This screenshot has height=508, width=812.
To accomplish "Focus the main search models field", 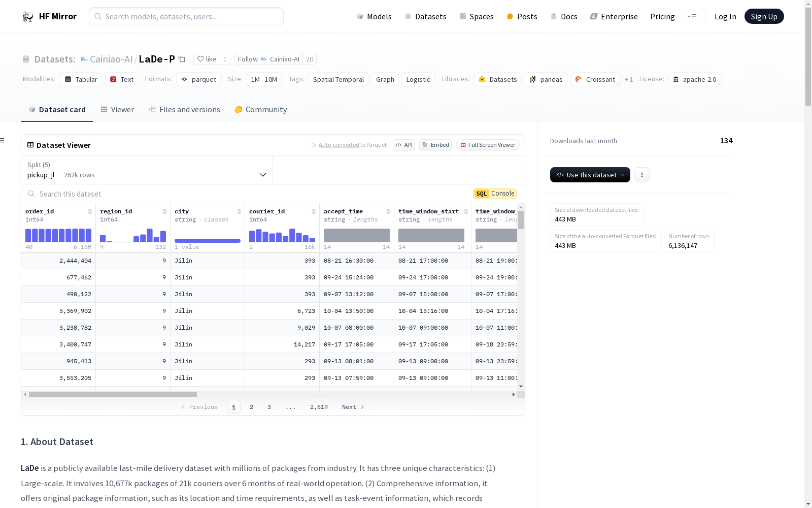I will 186,16.
